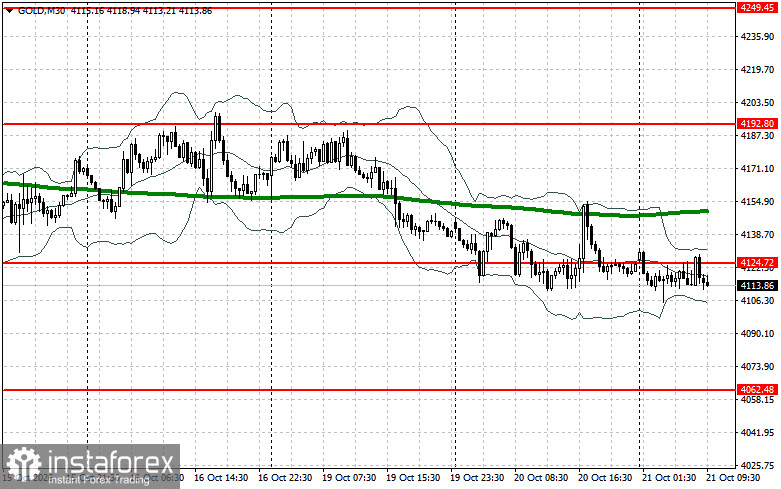This screenshot has width=781, height=489.
Task: Click the 21 Oct 09:30 time label
Action: tap(733, 478)
